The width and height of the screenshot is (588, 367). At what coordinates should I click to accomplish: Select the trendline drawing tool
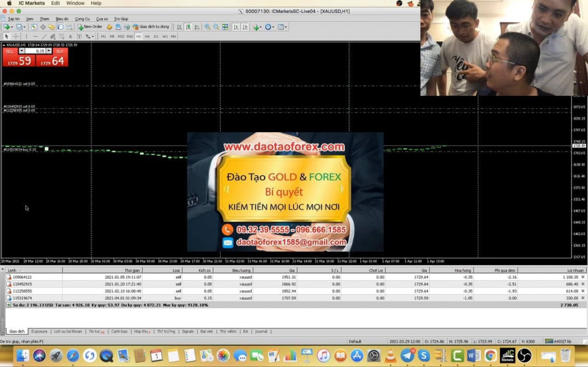tap(44, 36)
